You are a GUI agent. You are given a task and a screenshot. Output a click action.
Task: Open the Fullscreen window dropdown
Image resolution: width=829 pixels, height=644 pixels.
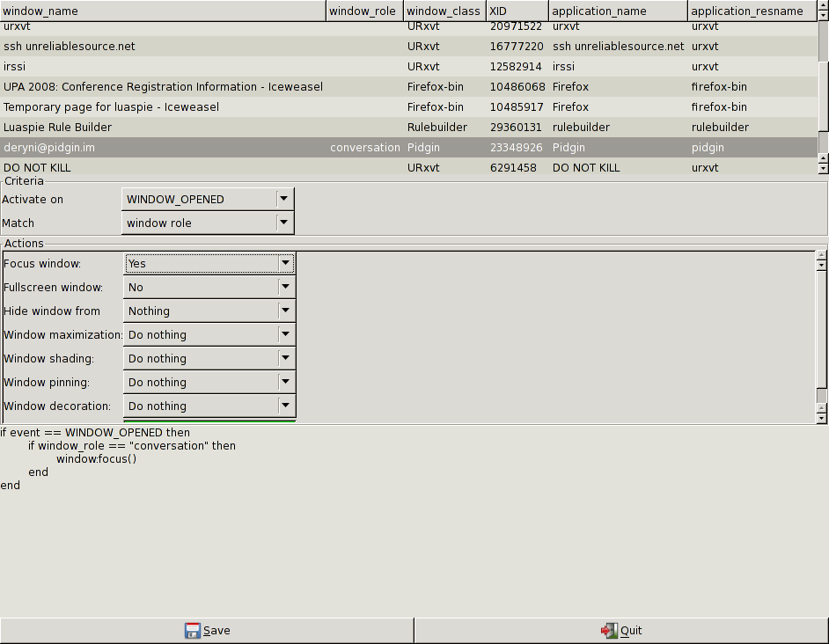pyautogui.click(x=209, y=287)
